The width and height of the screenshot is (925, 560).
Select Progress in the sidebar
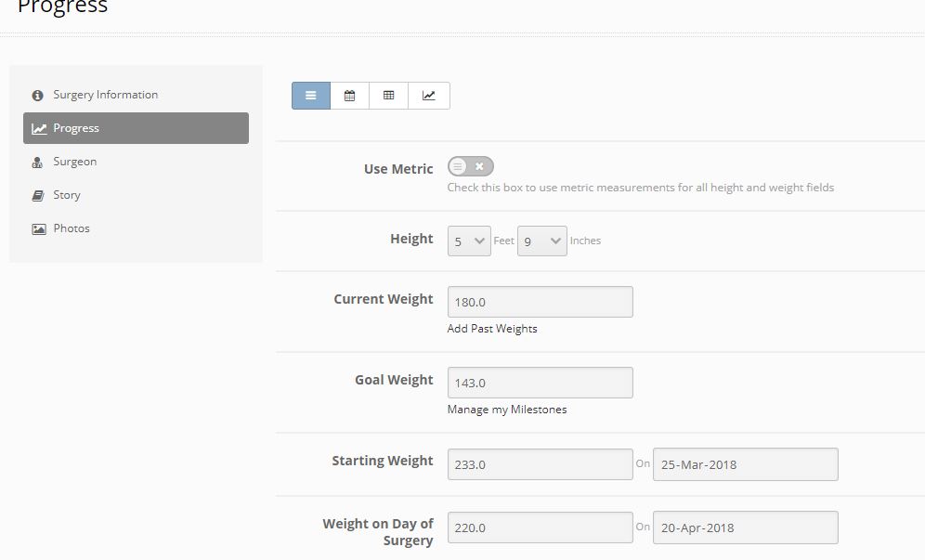pos(136,128)
